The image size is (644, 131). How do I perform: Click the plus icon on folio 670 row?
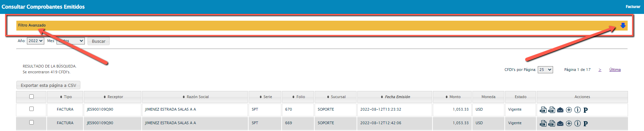click(x=569, y=110)
